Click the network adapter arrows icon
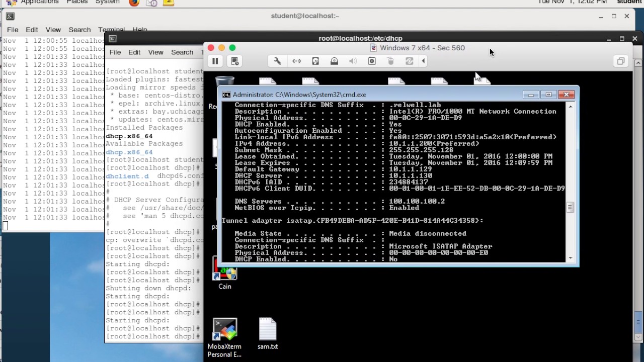 pos(297,61)
